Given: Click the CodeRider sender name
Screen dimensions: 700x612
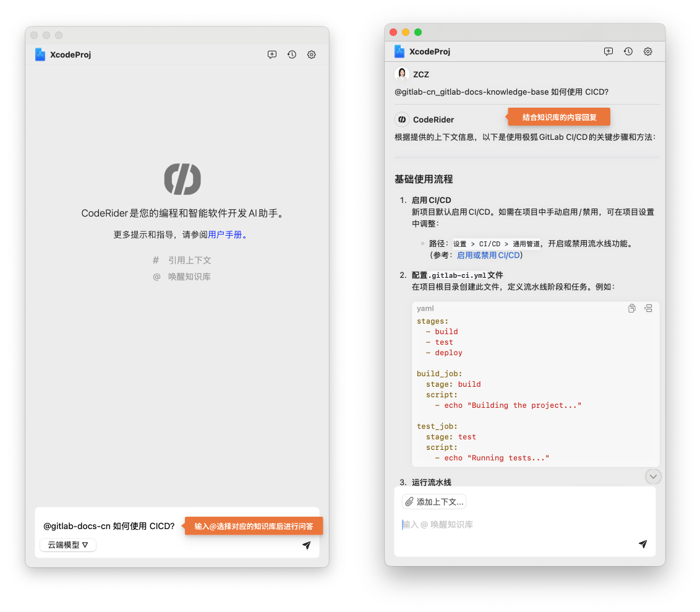Looking at the screenshot, I should point(433,119).
